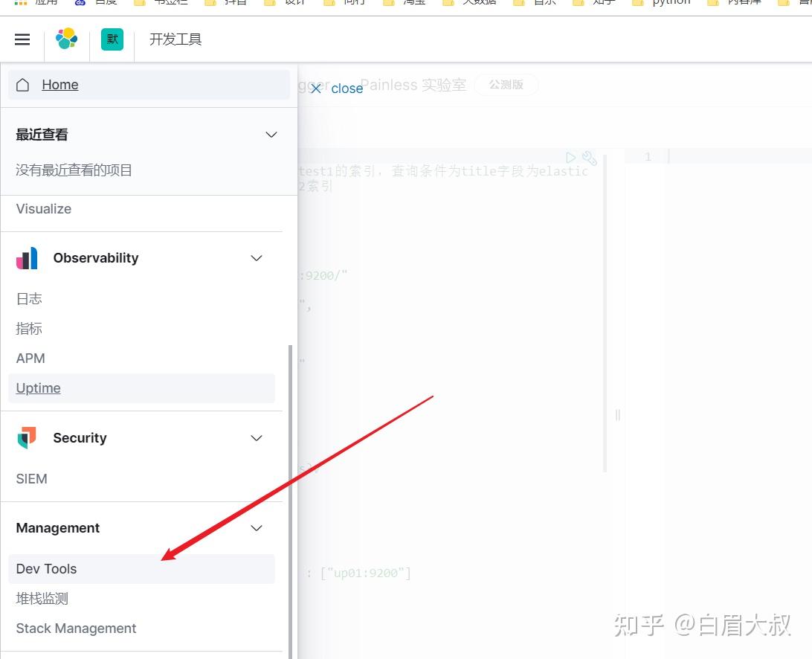
Task: Open the "默" space selector icon
Action: (112, 39)
